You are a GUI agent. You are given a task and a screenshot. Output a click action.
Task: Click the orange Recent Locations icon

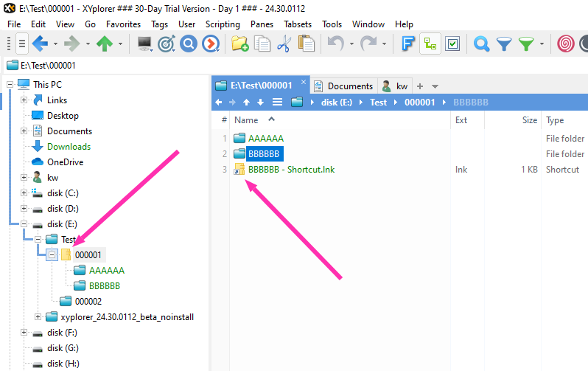(211, 44)
